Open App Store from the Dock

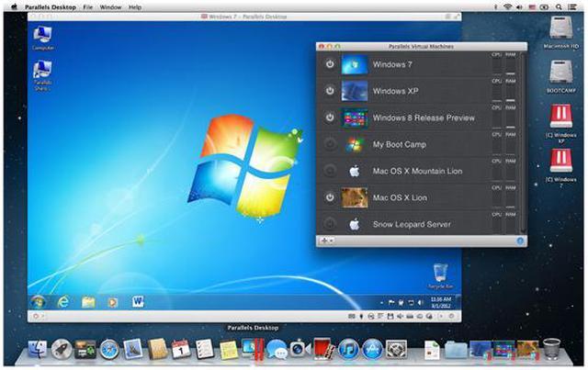372,349
